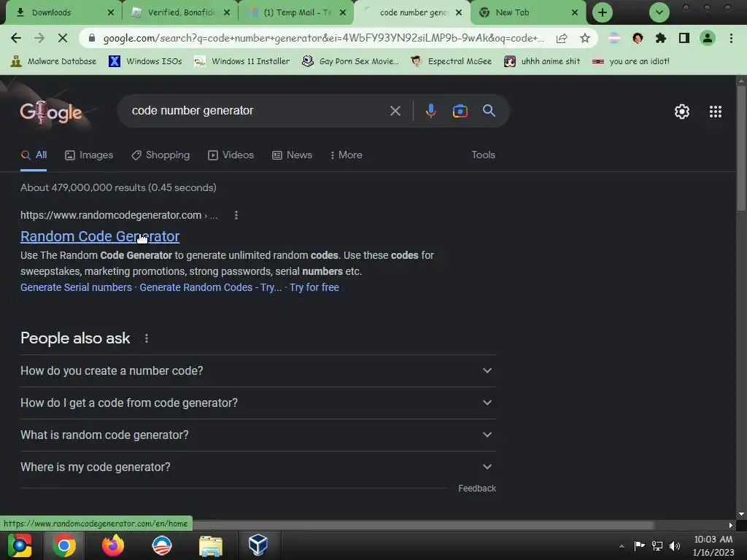Launch Firefox from the taskbar

pos(113,545)
